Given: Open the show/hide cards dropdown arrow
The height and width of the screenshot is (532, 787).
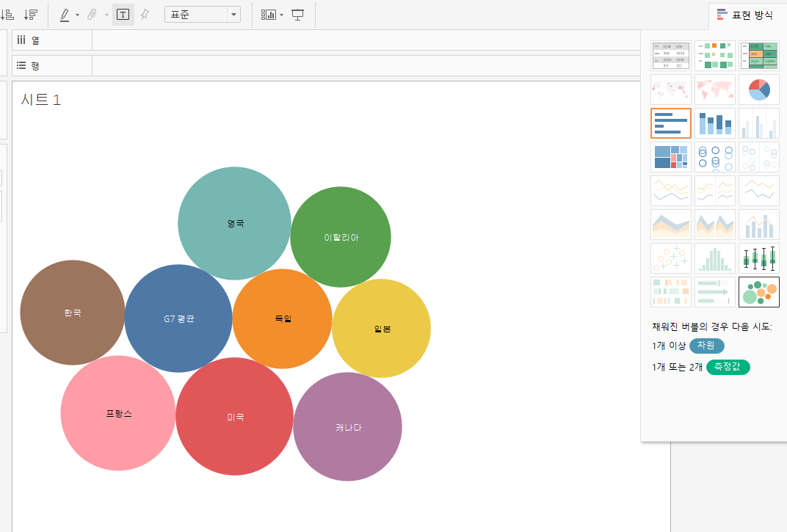Looking at the screenshot, I should click(x=281, y=15).
